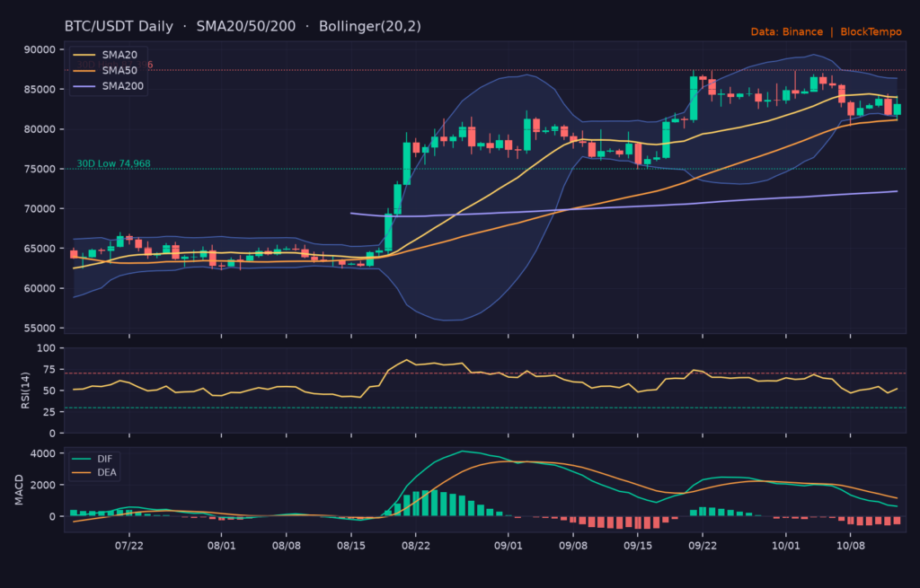The width and height of the screenshot is (920, 588).
Task: Click the 08/22 date label
Action: click(x=415, y=546)
